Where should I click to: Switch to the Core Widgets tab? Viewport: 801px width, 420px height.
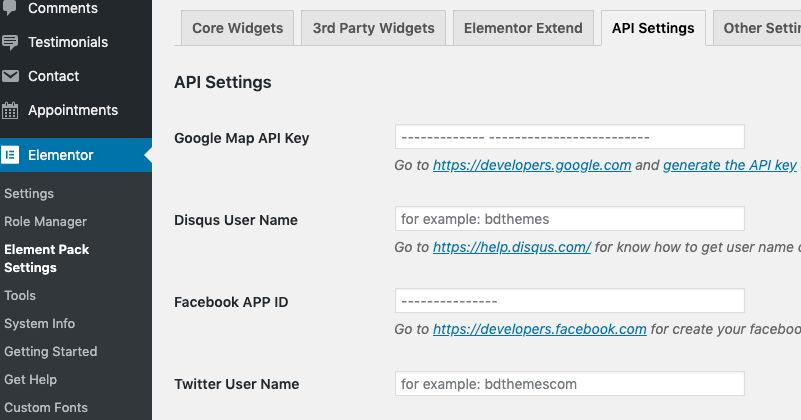(237, 28)
